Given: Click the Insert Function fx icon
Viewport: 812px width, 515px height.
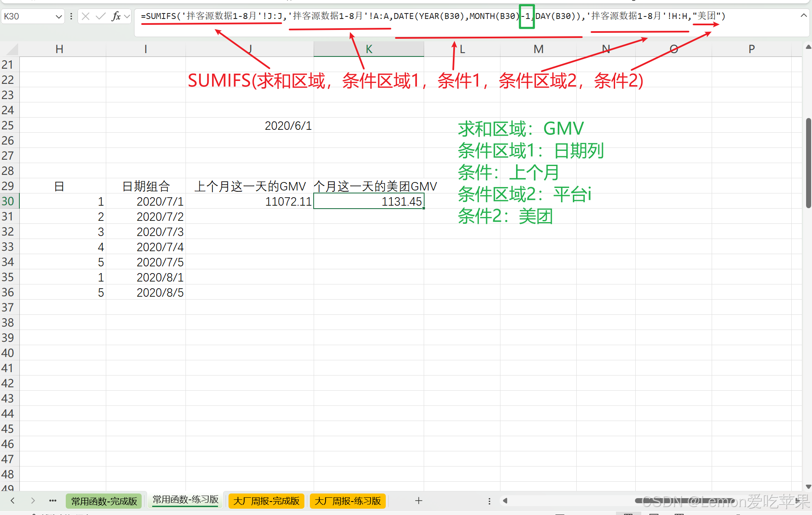Looking at the screenshot, I should click(116, 16).
